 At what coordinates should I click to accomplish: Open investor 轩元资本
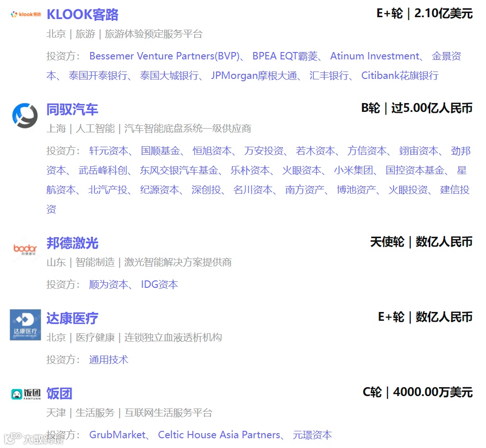coord(109,151)
